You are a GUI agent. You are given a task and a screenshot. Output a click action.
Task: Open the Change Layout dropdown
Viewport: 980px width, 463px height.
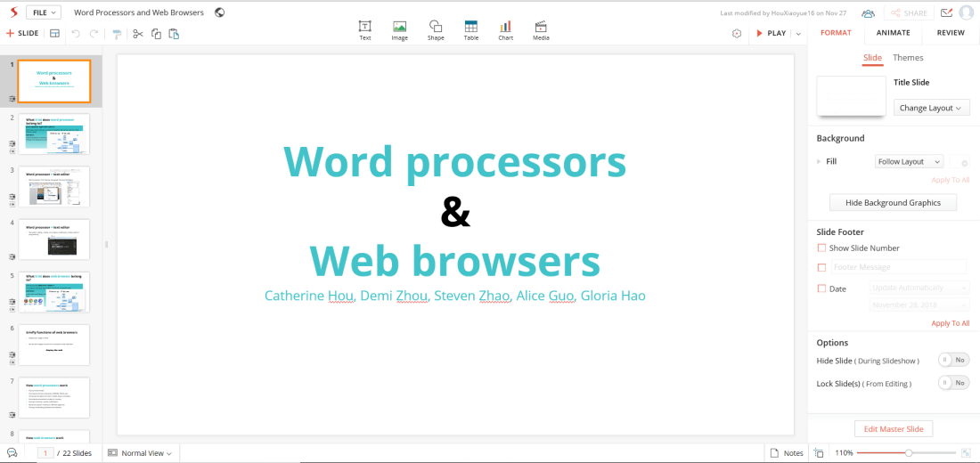pos(931,108)
